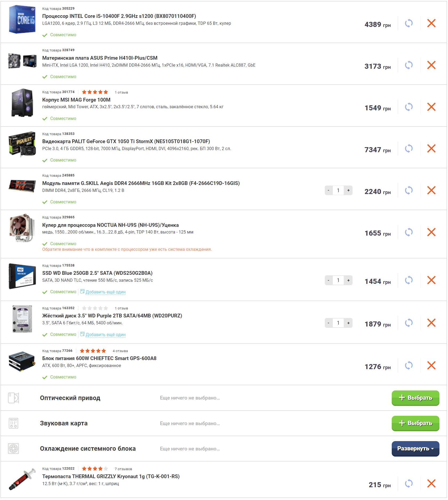Increase WD Blue 250GB SSD quantity
Screen dimensions: 448x500
click(348, 280)
